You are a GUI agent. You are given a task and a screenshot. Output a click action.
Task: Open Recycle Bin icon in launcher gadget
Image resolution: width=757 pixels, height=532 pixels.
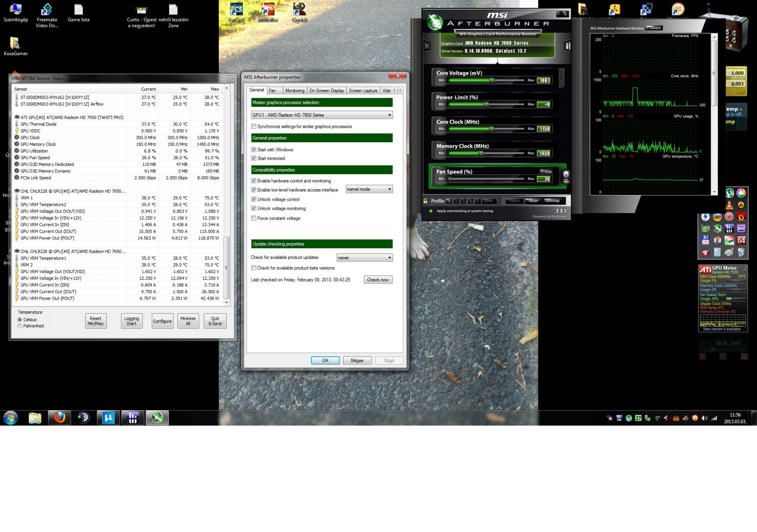coord(741,252)
